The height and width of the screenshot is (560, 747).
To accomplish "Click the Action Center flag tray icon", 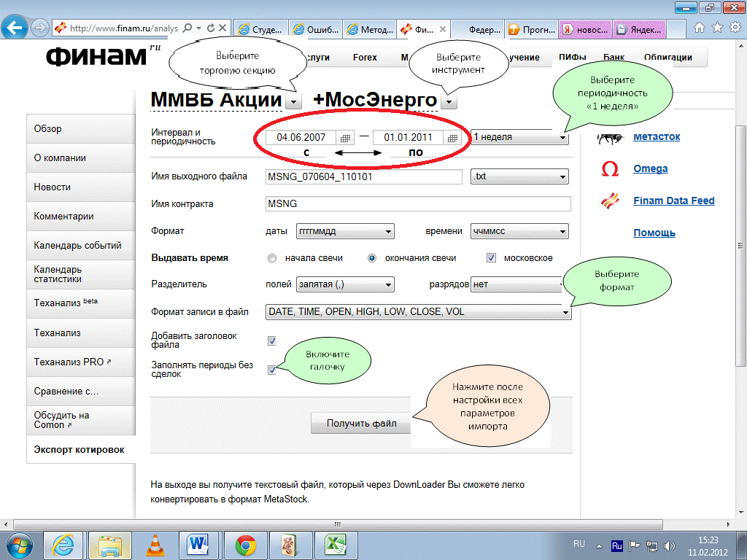I will click(x=634, y=545).
